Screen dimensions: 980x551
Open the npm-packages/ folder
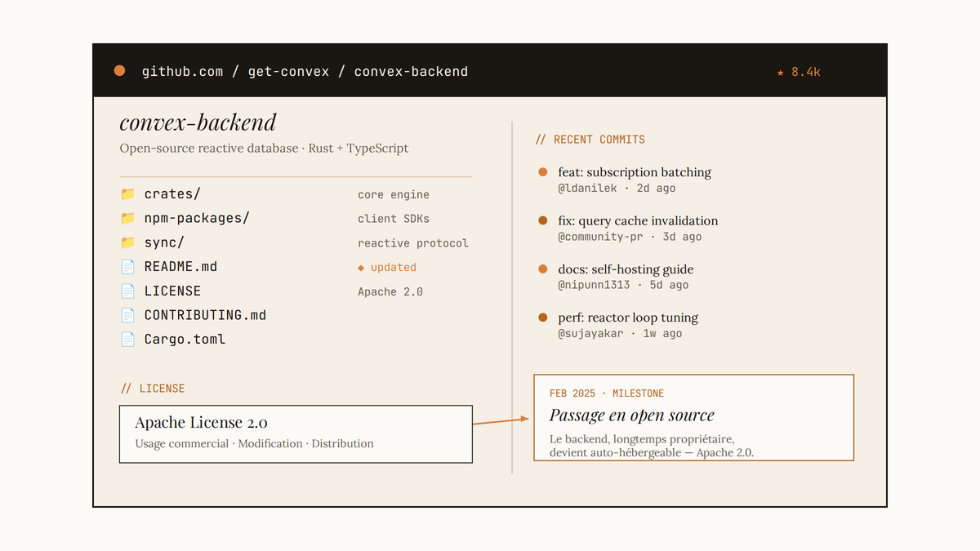(197, 218)
